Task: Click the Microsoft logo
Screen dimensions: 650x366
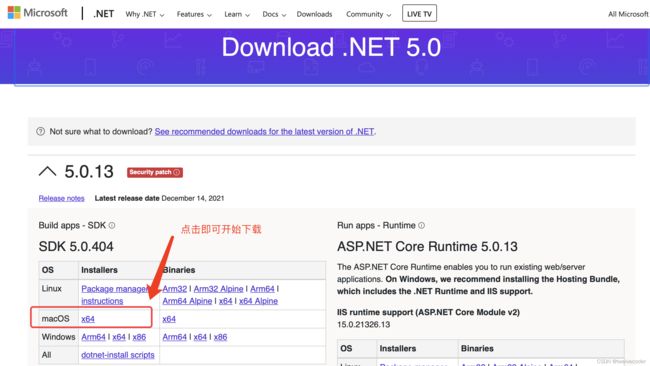Action: tap(37, 13)
